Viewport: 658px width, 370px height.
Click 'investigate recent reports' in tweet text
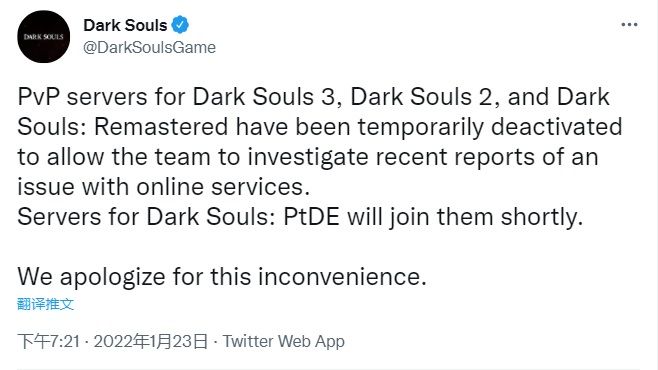[391, 158]
